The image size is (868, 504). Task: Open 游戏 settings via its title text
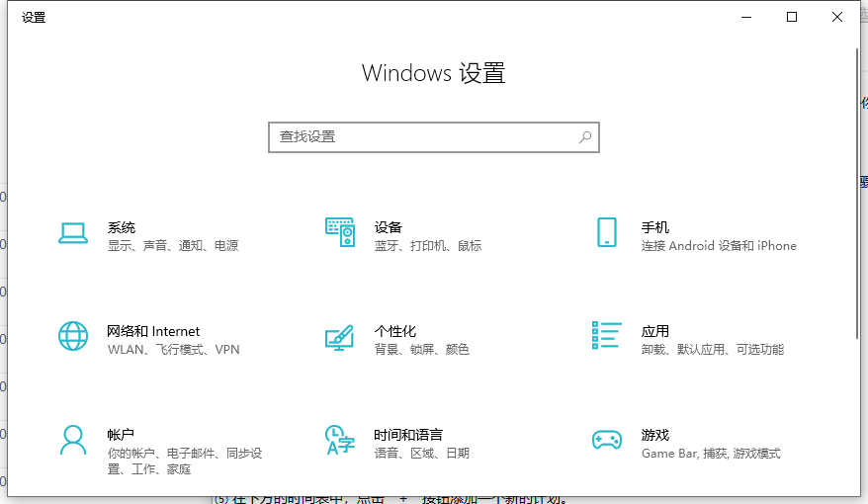(654, 435)
